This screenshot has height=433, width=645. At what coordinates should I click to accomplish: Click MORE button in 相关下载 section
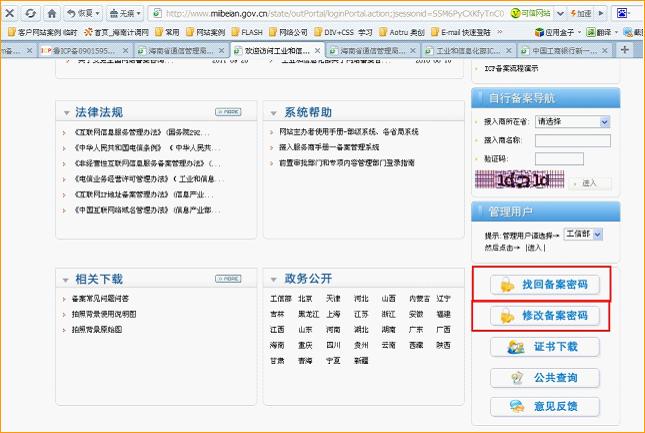click(x=228, y=279)
